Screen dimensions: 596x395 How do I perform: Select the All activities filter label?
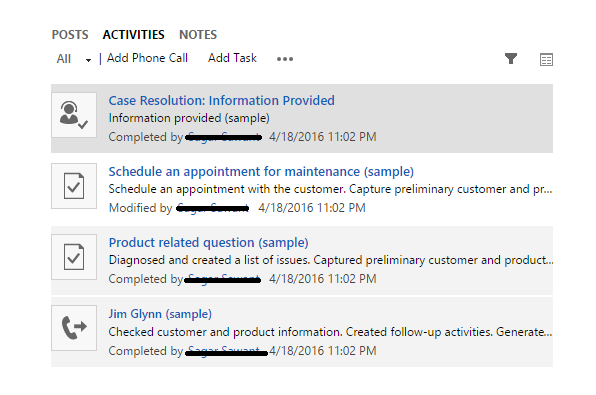(63, 59)
